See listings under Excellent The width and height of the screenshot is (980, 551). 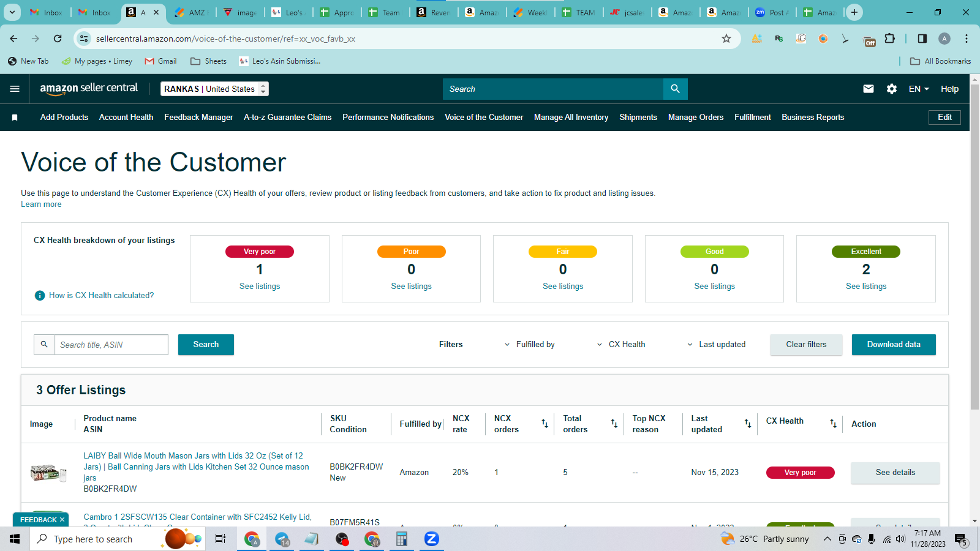click(866, 287)
